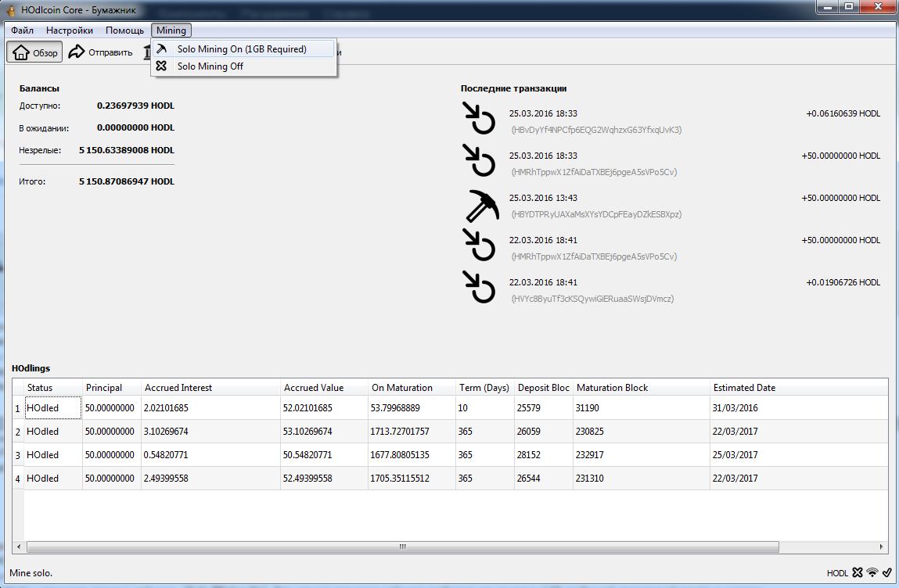Click the Accrued Interest column header
The height and width of the screenshot is (588, 899).
pos(178,388)
